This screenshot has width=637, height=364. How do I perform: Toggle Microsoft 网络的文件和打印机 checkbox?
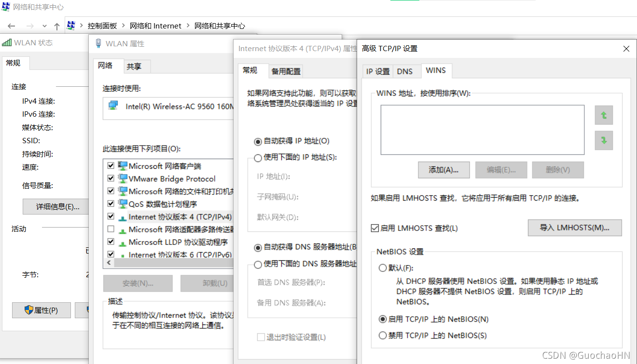(x=111, y=191)
